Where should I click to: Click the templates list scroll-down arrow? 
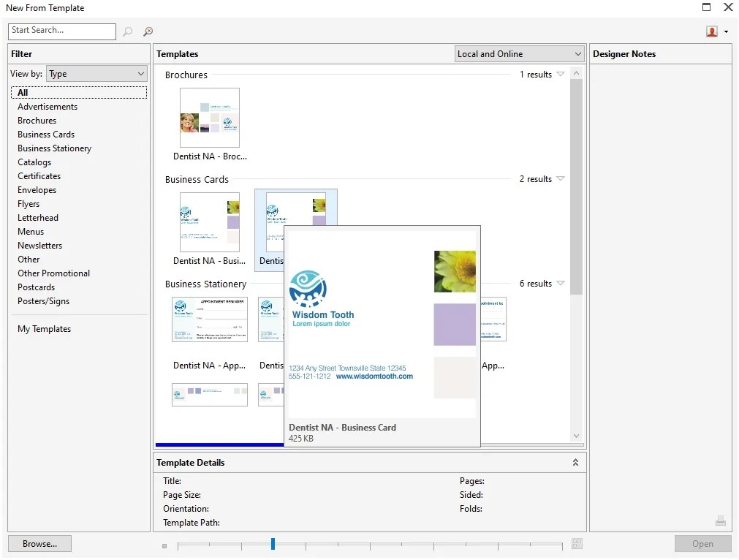tap(576, 436)
